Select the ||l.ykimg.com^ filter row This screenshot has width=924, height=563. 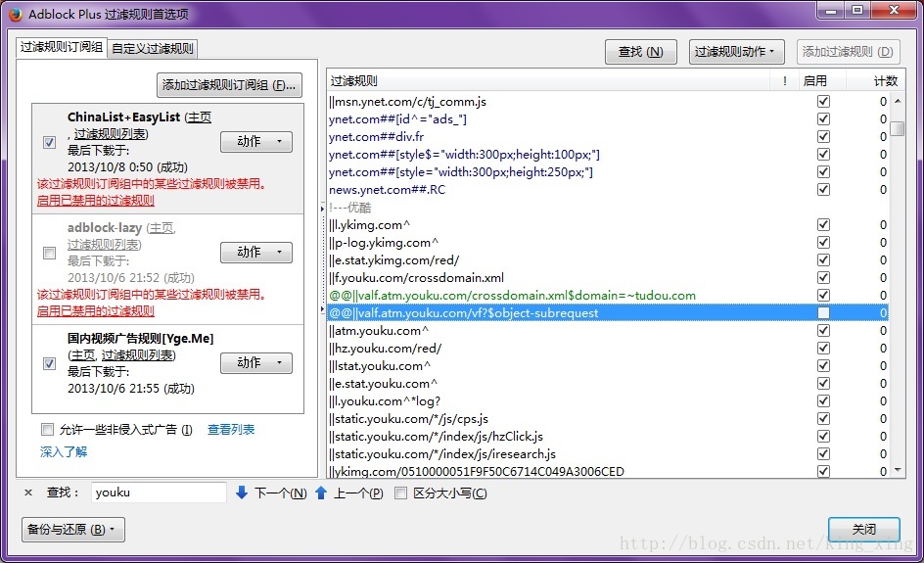coord(607,224)
